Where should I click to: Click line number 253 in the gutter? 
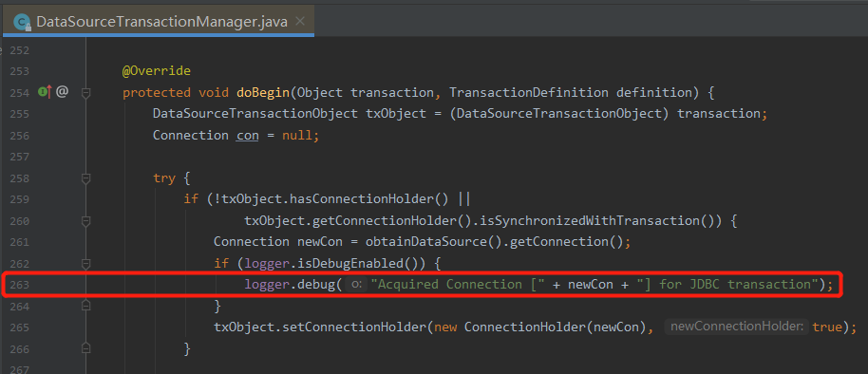pyautogui.click(x=19, y=71)
